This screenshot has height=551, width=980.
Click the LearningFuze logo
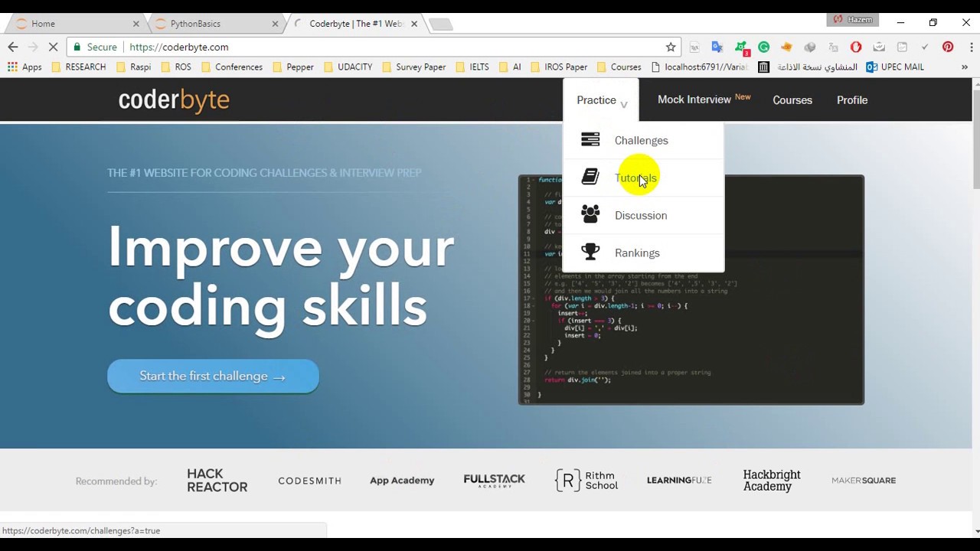pyautogui.click(x=679, y=481)
